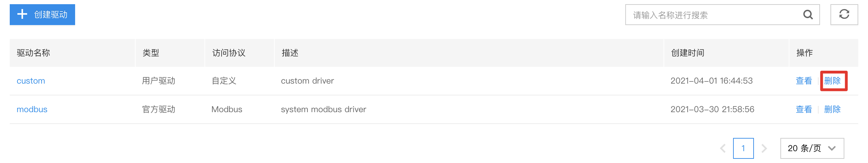Go to previous page arrow

coord(723,148)
